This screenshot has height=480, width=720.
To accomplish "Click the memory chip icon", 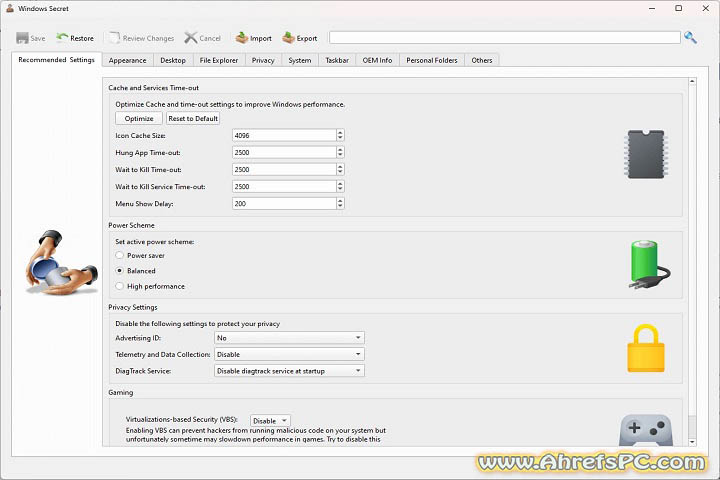I will (646, 154).
